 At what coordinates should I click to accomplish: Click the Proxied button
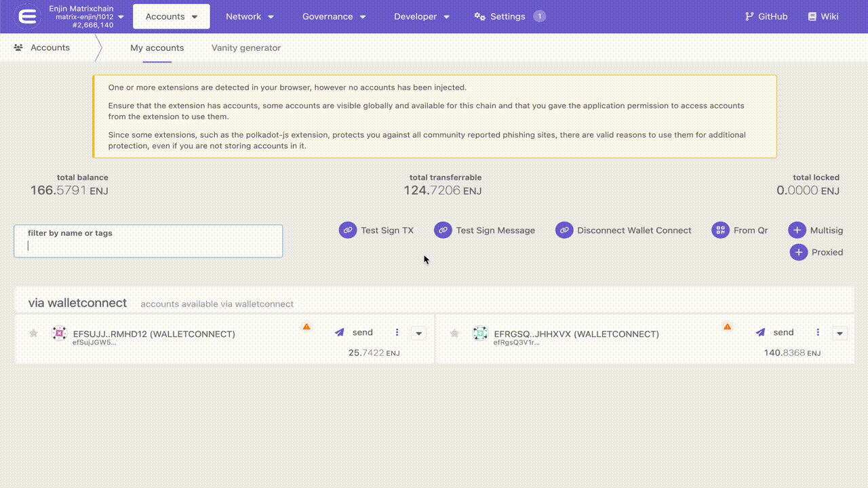(816, 252)
